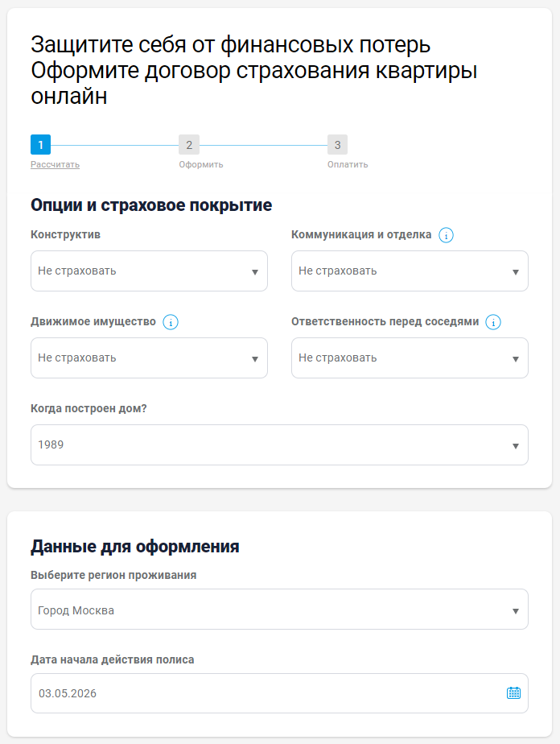The image size is (560, 744).
Task: Click the Когда построен дом? label
Action: click(89, 408)
